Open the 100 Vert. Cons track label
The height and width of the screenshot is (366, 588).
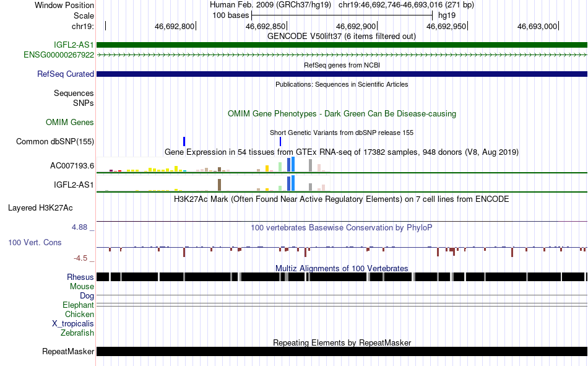pyautogui.click(x=35, y=243)
